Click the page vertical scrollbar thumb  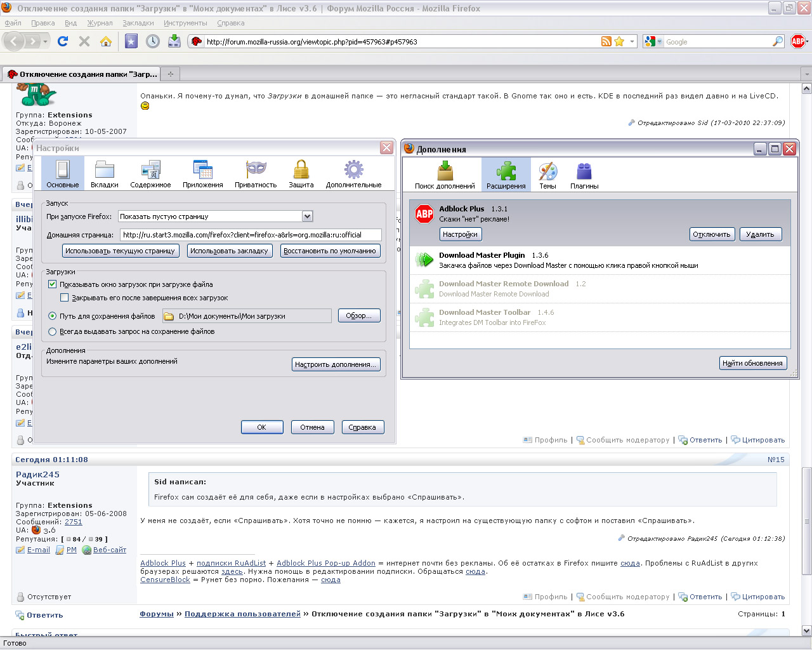807,521
